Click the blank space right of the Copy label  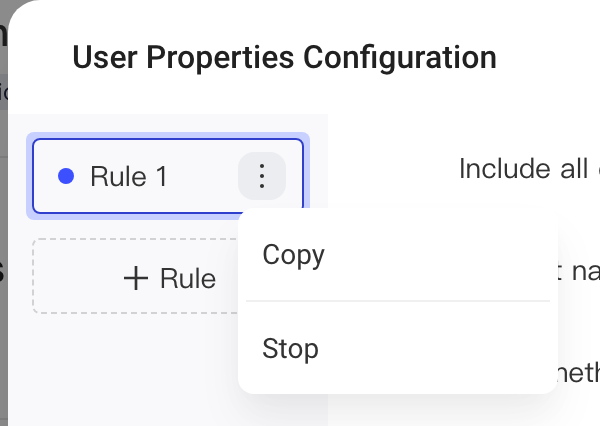(x=436, y=255)
